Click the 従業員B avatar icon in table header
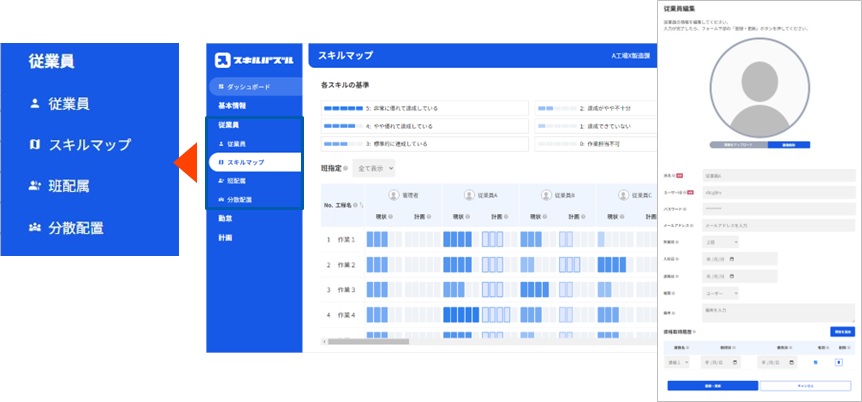The height and width of the screenshot is (402, 862). (546, 195)
